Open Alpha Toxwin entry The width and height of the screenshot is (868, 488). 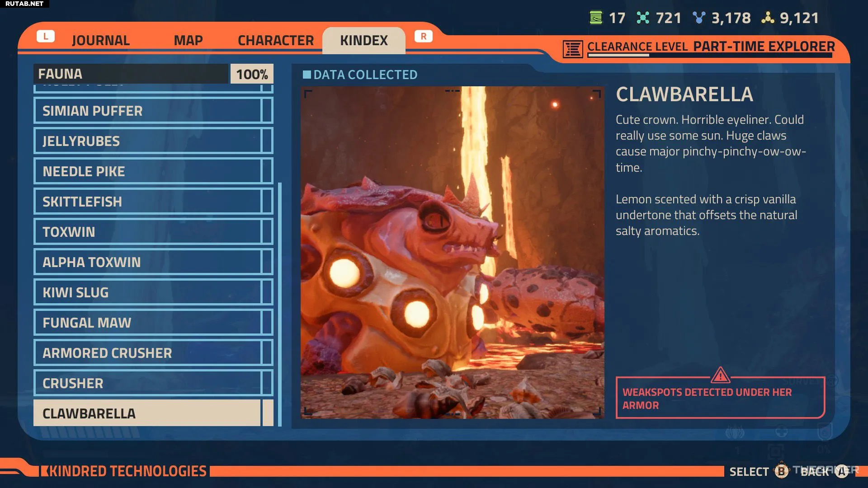click(153, 262)
